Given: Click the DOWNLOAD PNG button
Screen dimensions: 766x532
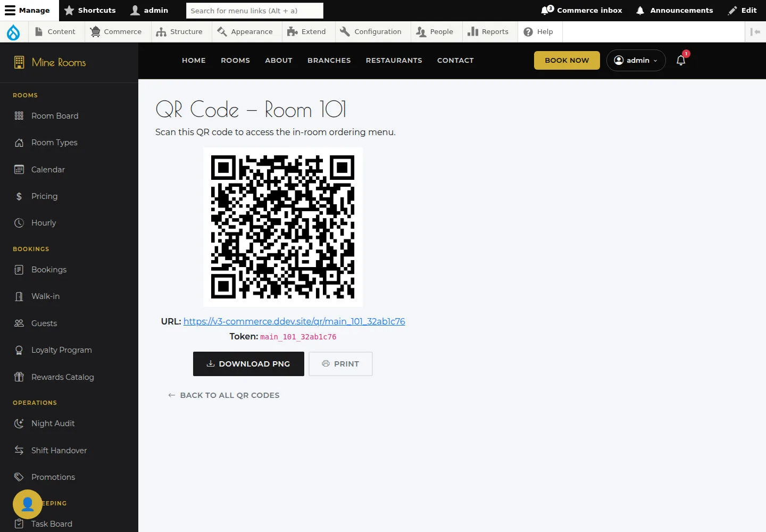Looking at the screenshot, I should 248,364.
